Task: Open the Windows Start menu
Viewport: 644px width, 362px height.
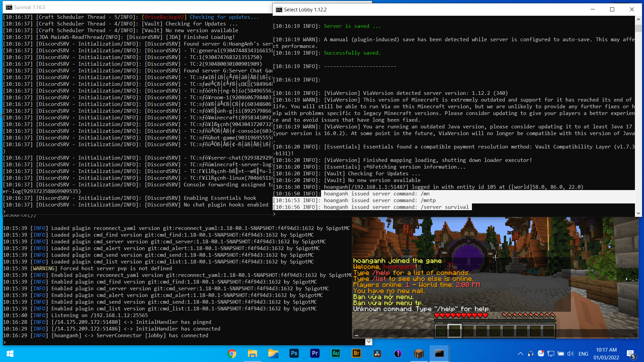Action: (x=10, y=354)
